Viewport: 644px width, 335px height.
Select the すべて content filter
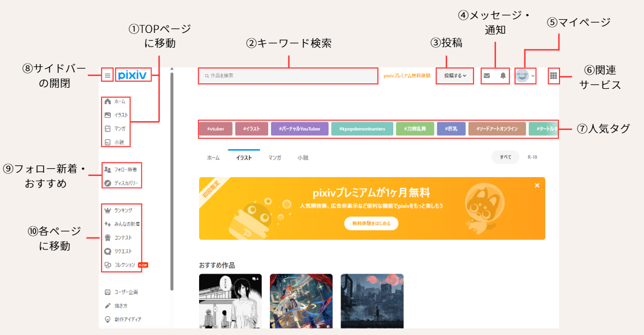[x=505, y=157]
